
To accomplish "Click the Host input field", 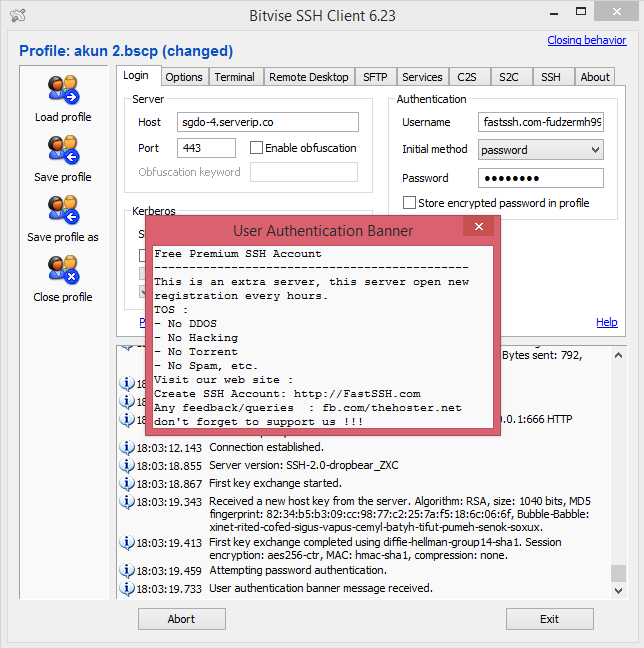I will click(268, 122).
